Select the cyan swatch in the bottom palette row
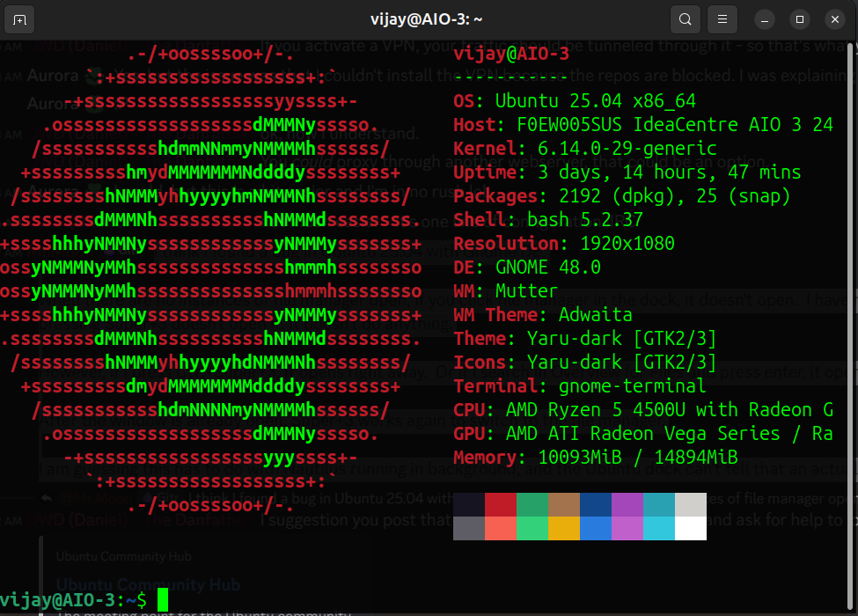Screen dimensions: 858x616 [658, 529]
